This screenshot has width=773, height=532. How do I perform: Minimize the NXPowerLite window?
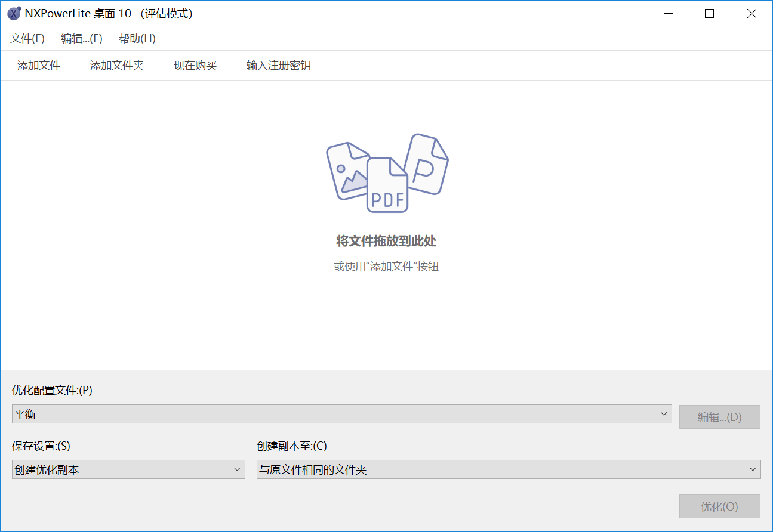[667, 14]
